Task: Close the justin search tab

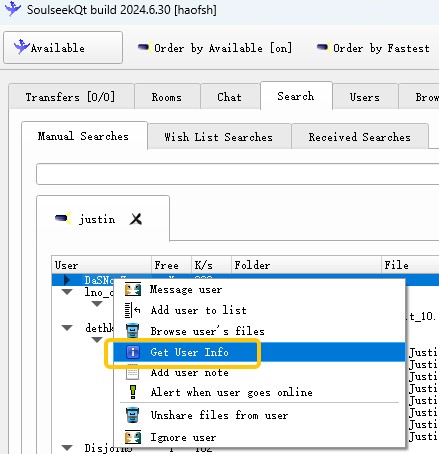Action: (x=136, y=219)
